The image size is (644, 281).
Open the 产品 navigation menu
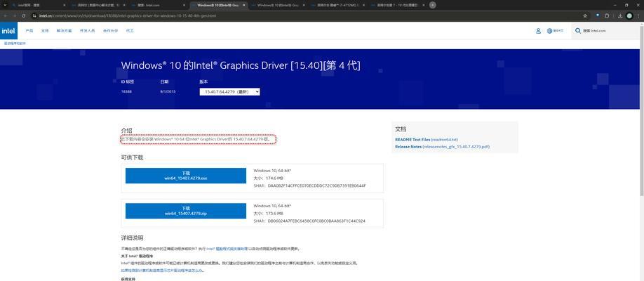(x=29, y=31)
